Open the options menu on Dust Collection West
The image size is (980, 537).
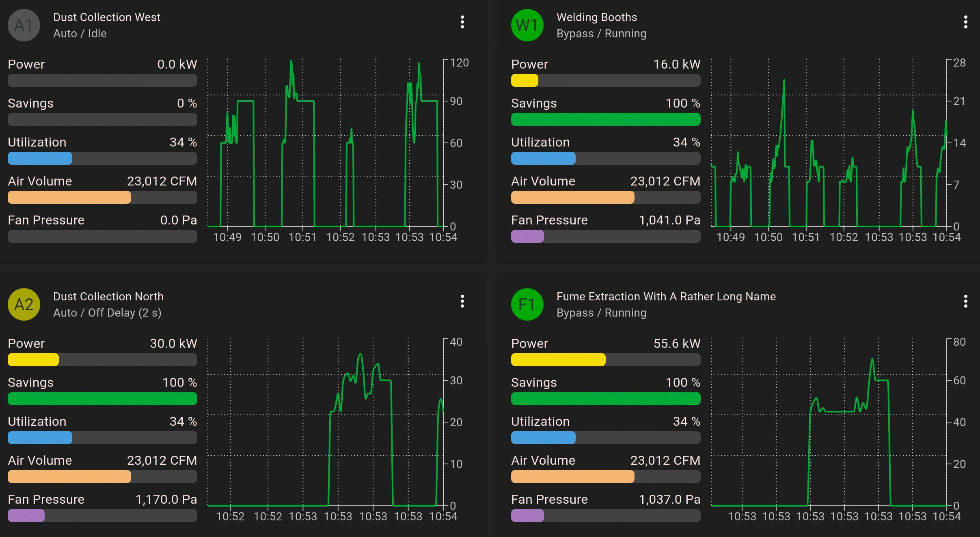click(462, 22)
